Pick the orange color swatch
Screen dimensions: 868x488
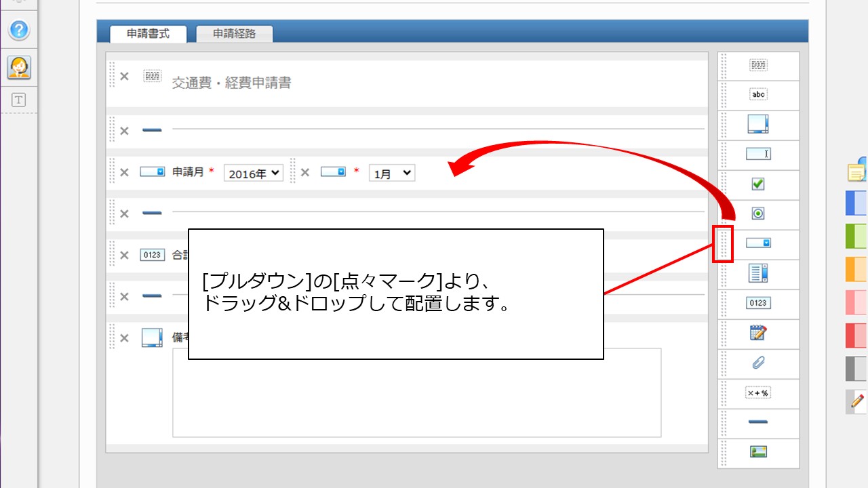coord(856,269)
